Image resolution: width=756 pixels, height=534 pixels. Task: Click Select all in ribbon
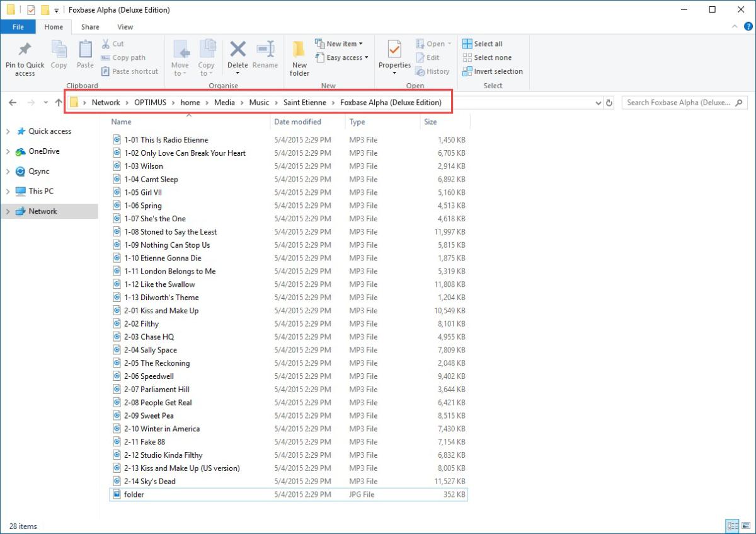(483, 44)
